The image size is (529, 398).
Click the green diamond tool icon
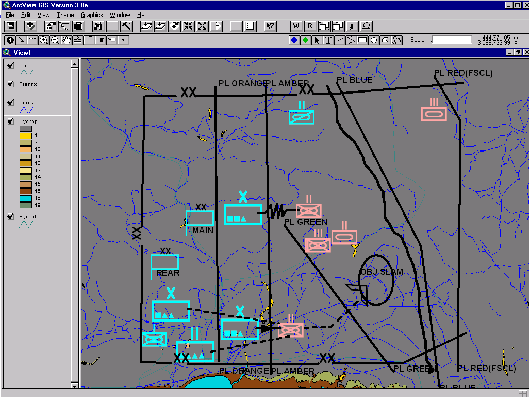click(305, 40)
